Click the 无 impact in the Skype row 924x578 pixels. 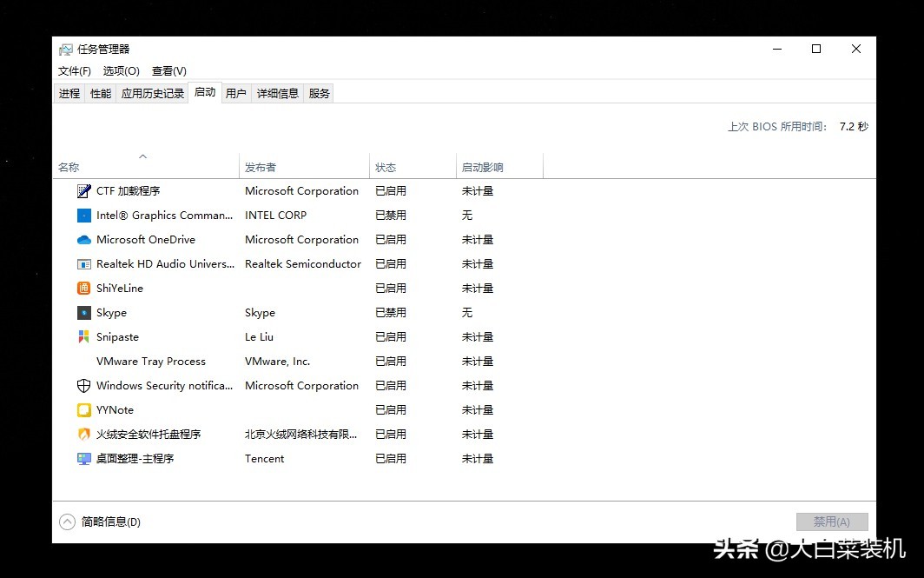[x=466, y=313]
